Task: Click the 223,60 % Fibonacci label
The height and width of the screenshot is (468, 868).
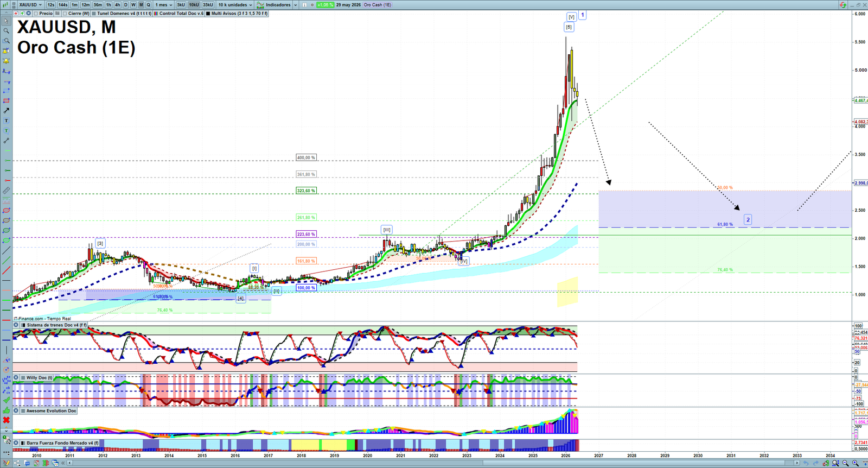Action: [x=306, y=235]
